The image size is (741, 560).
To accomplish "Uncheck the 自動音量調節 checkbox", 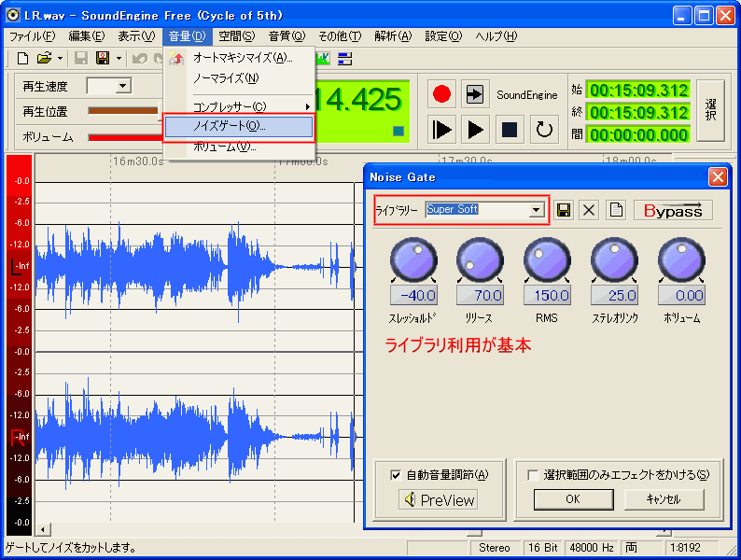I will (x=396, y=475).
